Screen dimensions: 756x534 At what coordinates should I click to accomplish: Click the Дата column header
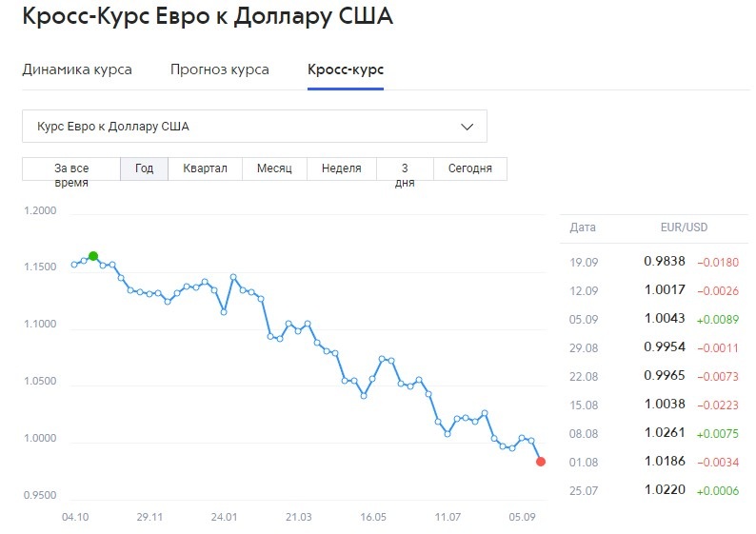pyautogui.click(x=583, y=227)
